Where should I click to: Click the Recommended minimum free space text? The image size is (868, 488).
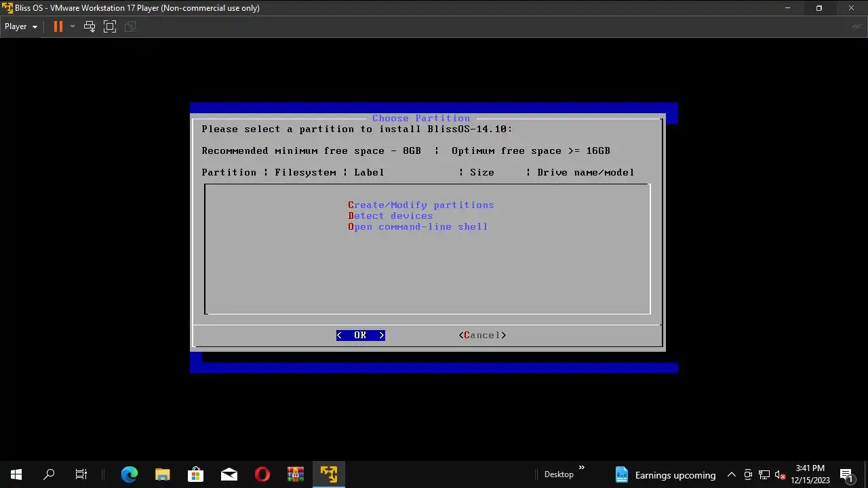(x=311, y=150)
